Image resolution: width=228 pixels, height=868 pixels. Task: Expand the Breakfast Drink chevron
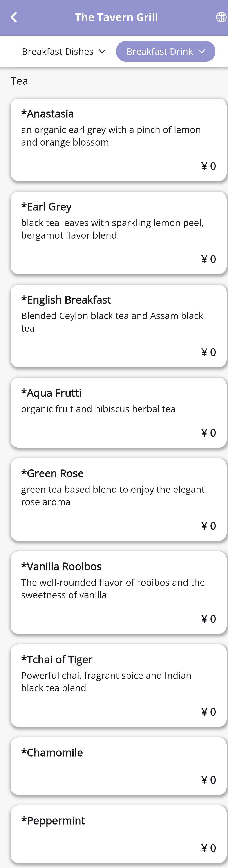coord(202,52)
